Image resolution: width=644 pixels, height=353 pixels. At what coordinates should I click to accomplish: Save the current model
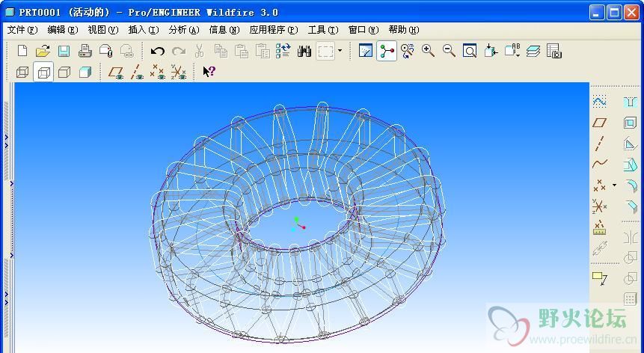pyautogui.click(x=64, y=51)
